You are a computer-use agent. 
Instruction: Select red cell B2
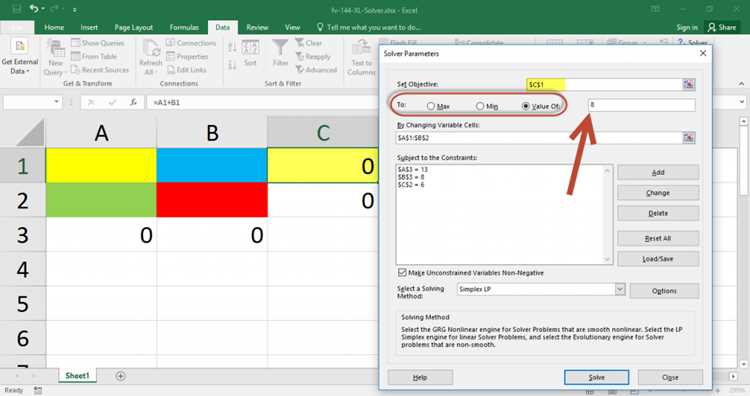point(212,200)
